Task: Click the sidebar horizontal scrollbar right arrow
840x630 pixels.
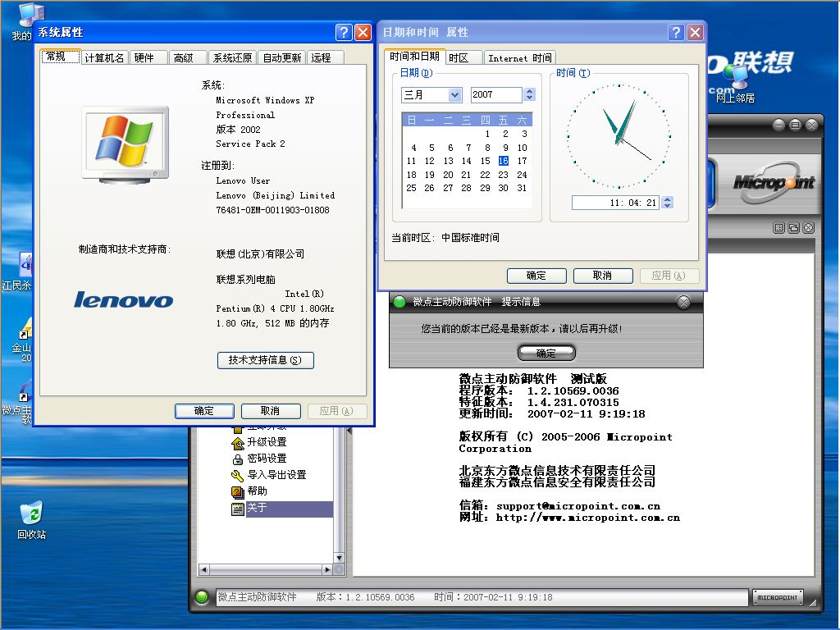Action: click(x=327, y=570)
